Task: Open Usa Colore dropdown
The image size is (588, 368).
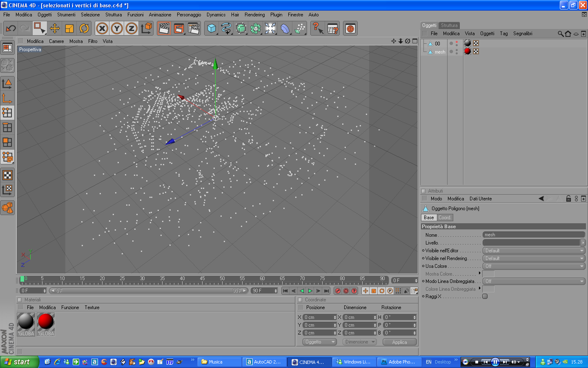Action: point(534,266)
